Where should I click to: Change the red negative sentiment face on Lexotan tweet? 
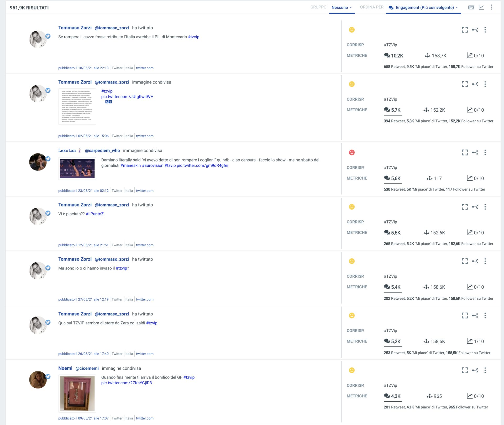[352, 152]
